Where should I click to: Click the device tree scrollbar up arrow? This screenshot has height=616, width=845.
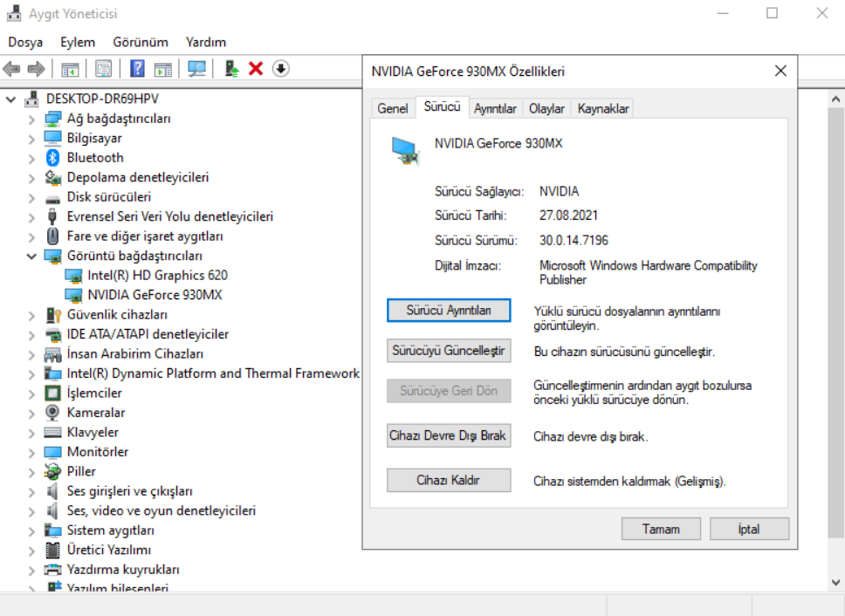tap(836, 99)
